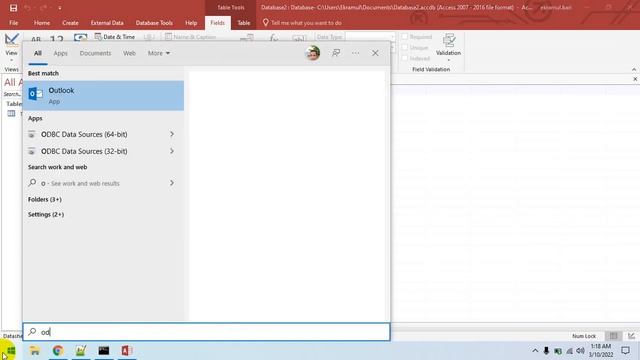Screen dimensions: 640x360
Task: Open the File tab in Access
Action: [x=13, y=23]
